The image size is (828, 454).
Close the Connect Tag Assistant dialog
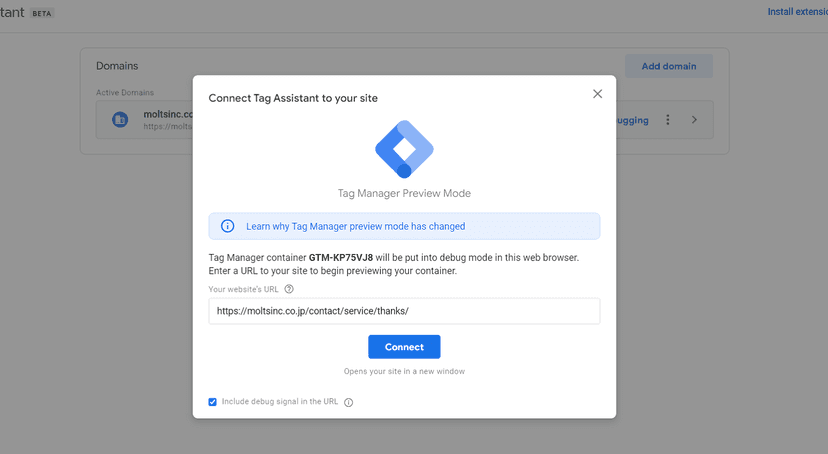tap(597, 94)
